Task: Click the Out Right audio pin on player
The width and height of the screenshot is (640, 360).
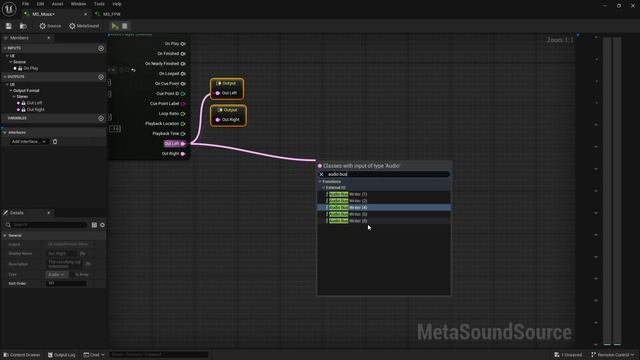Action: pyautogui.click(x=183, y=154)
